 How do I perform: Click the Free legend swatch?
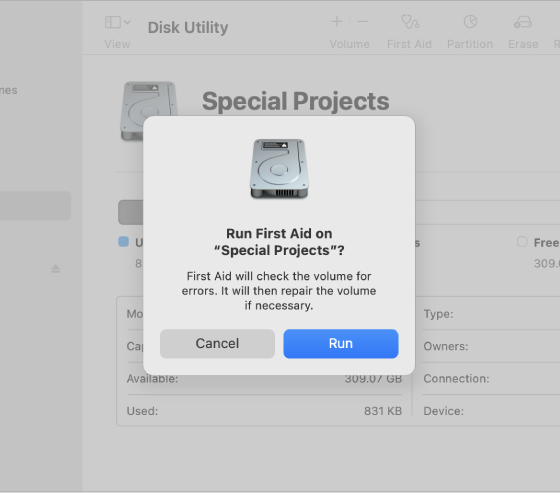[522, 242]
